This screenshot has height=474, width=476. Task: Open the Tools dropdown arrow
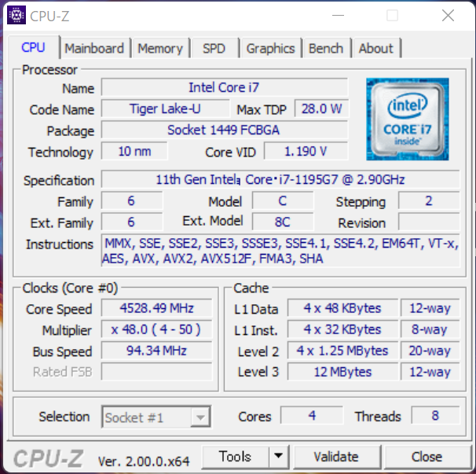(x=279, y=457)
